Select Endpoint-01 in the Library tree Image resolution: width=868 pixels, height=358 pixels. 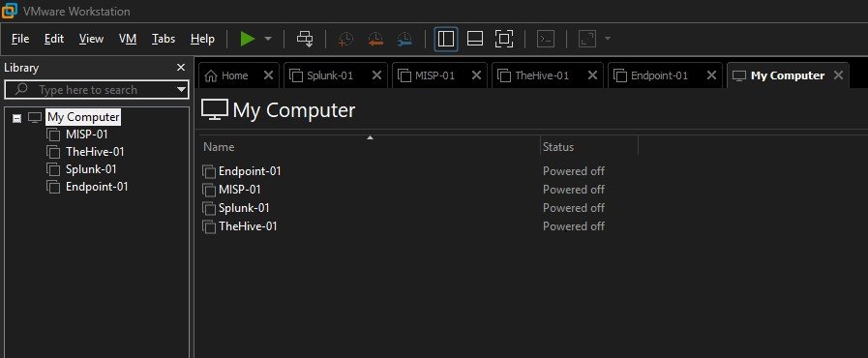97,187
